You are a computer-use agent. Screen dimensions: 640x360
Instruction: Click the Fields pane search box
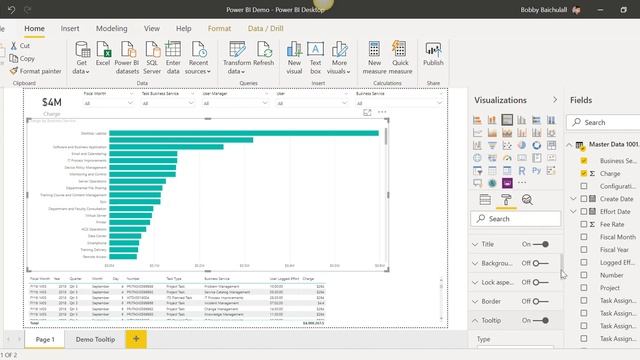click(603, 122)
